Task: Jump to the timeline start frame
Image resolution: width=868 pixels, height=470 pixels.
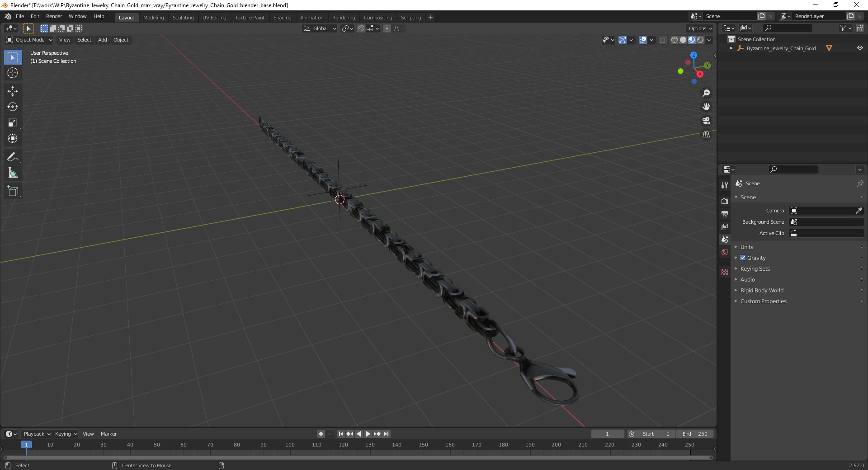Action: (341, 434)
